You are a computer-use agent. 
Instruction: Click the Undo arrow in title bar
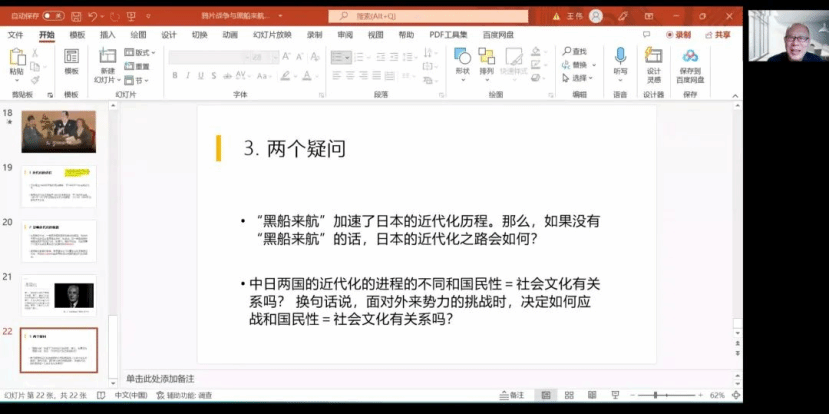click(x=93, y=16)
